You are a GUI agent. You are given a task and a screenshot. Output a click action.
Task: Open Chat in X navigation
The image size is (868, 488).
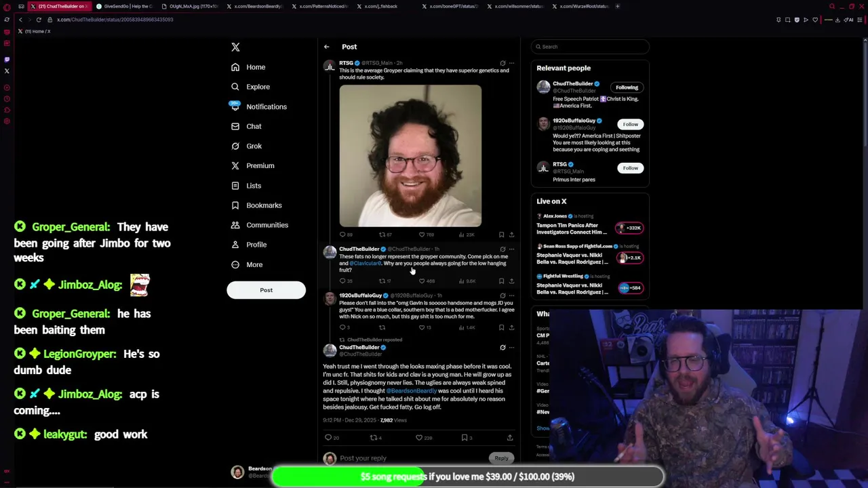point(246,126)
